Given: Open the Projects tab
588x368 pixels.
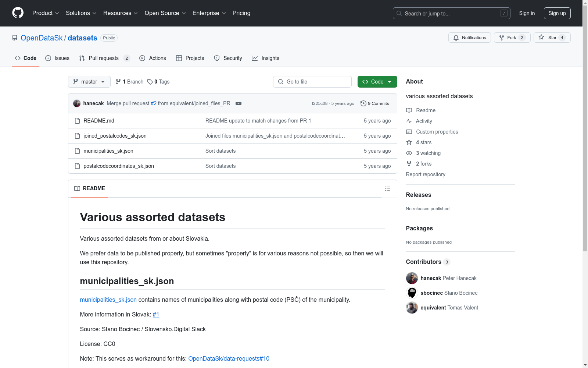Looking at the screenshot, I should click(190, 58).
